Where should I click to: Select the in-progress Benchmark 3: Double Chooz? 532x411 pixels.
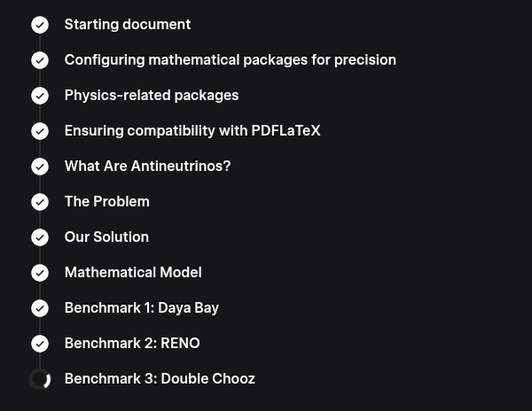point(159,379)
